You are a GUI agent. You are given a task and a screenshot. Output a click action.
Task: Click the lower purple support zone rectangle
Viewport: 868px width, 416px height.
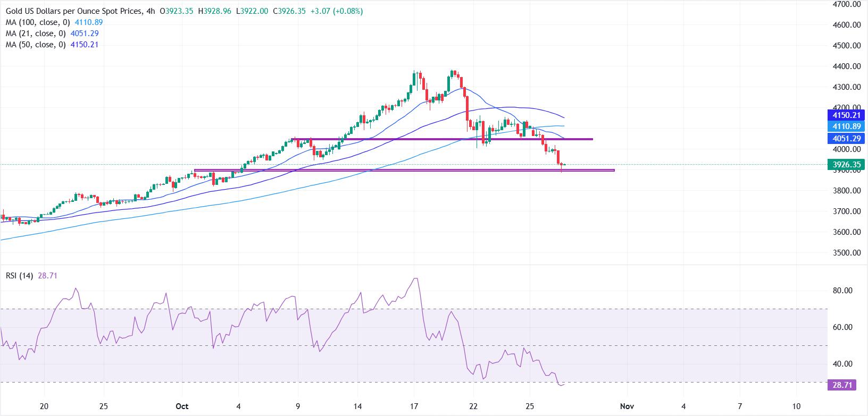[404, 171]
